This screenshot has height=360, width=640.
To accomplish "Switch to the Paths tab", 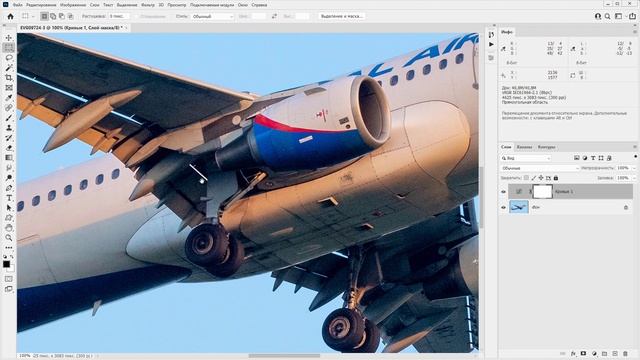I will tap(547, 147).
